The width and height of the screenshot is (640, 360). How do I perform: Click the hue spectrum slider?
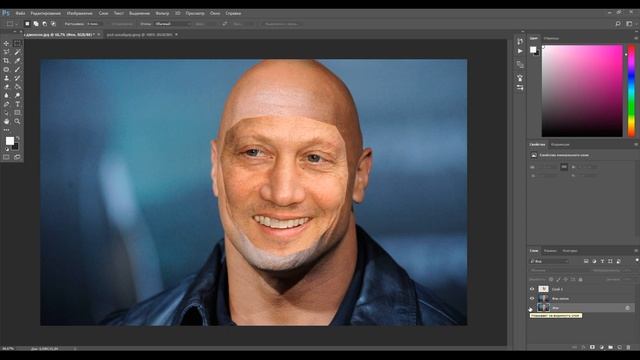coord(631,91)
